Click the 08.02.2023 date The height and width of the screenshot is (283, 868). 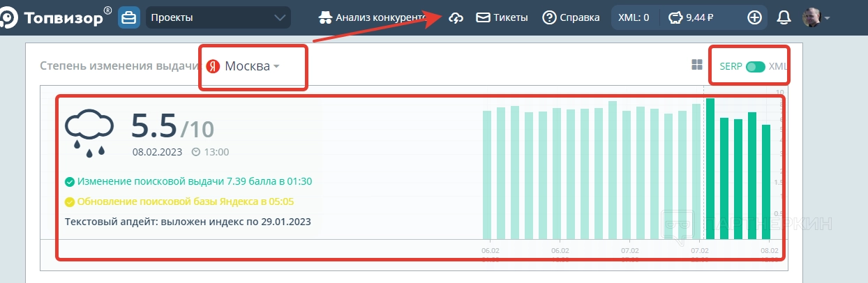tap(158, 151)
